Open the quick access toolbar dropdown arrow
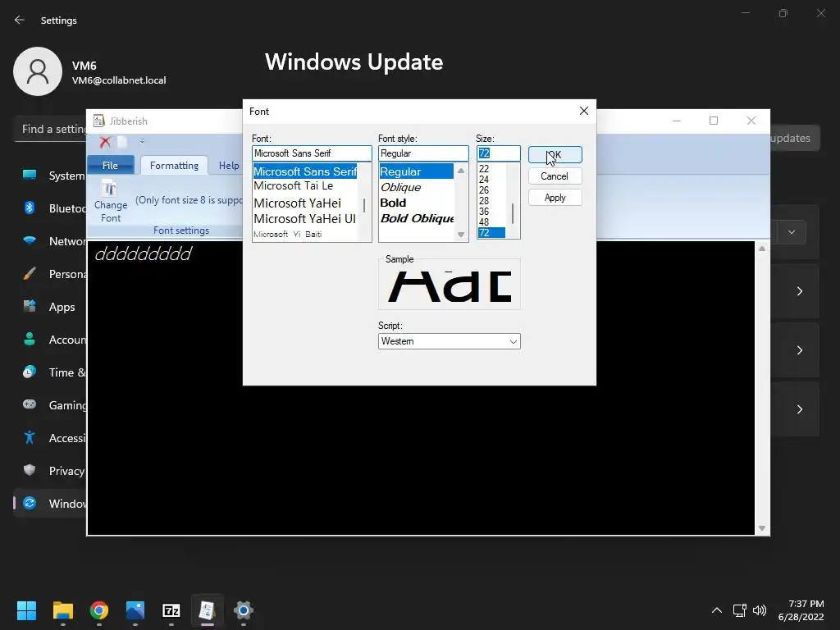This screenshot has width=840, height=630. click(x=142, y=141)
